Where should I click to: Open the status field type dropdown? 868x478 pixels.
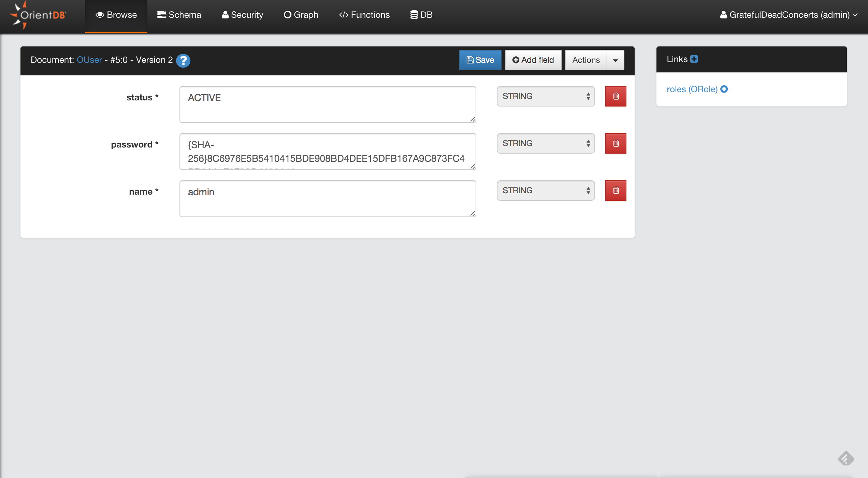[x=546, y=96]
